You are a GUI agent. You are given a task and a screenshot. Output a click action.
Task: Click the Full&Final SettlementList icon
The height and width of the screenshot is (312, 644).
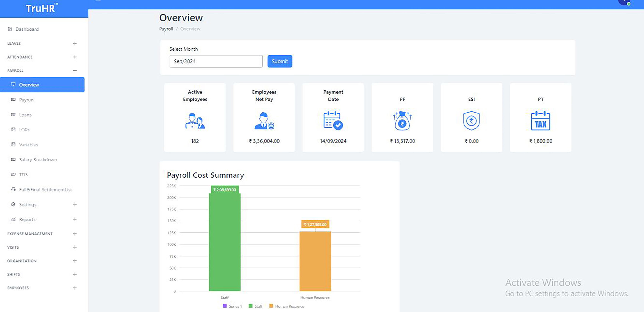[13, 189]
